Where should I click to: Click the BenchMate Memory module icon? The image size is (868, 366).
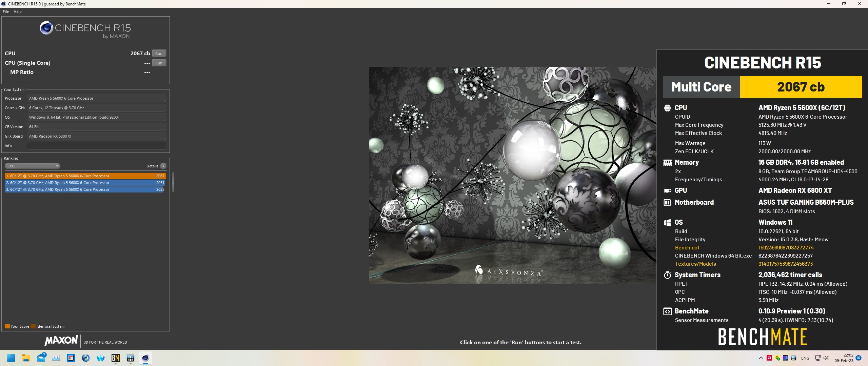[x=667, y=163]
